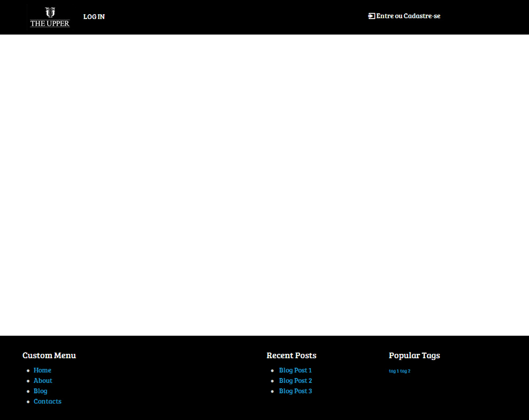Open the LOG IN menu item
This screenshot has width=529, height=420.
coord(94,16)
